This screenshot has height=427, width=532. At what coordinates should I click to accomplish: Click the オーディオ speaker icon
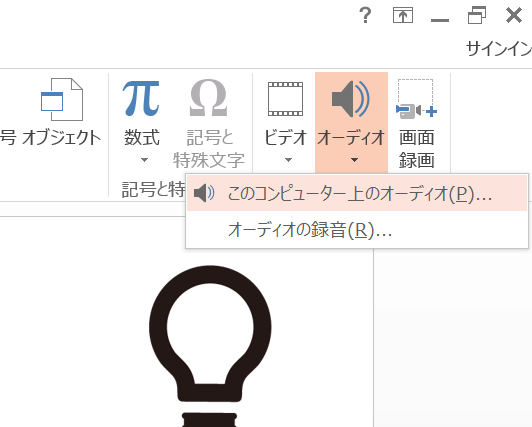350,99
